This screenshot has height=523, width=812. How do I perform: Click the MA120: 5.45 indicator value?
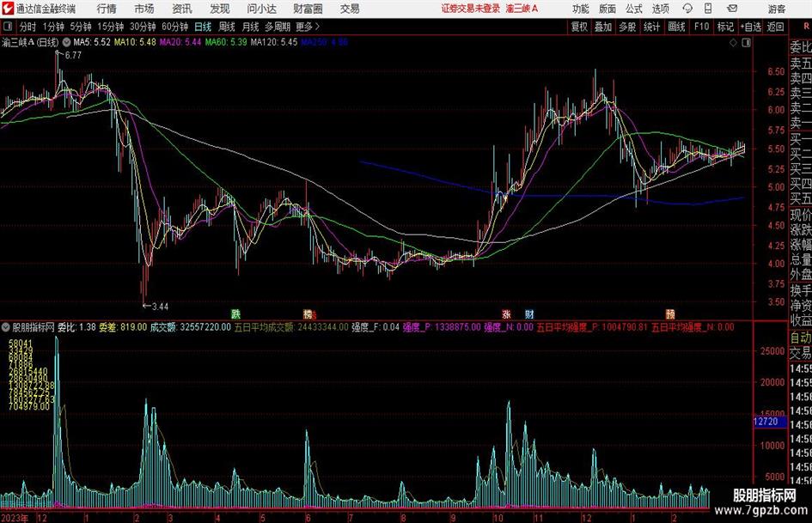(274, 42)
